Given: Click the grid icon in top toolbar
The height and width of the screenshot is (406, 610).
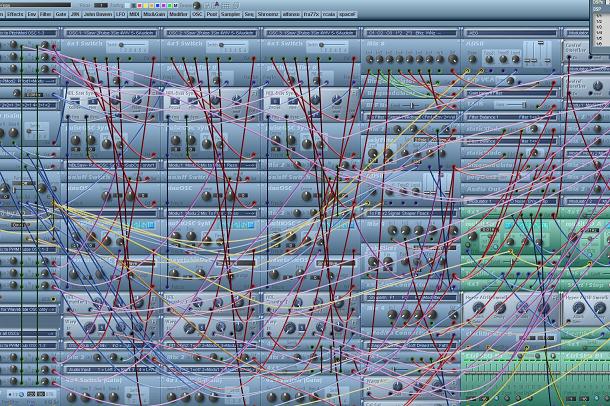Looking at the screenshot, I should click(x=226, y=5).
